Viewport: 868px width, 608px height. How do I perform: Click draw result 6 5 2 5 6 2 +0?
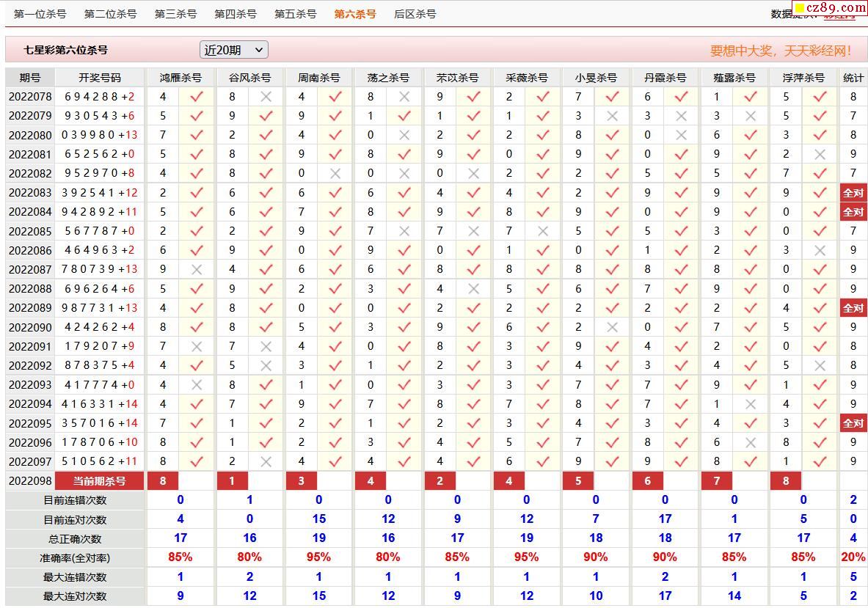100,154
